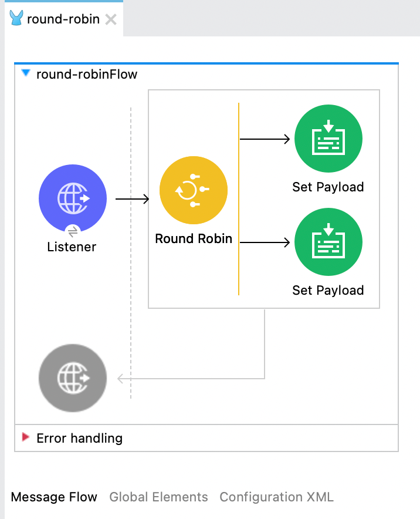Switch to the Message Flow view

54,497
